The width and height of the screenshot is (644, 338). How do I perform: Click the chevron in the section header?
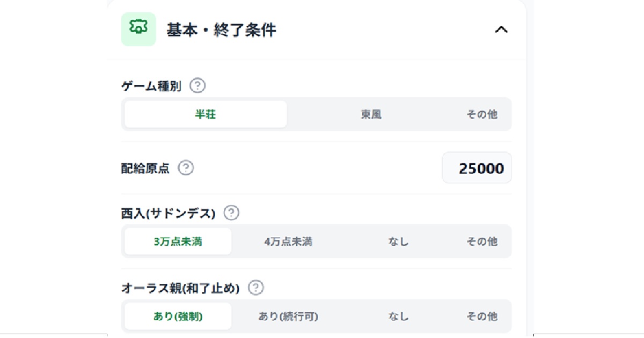click(502, 30)
